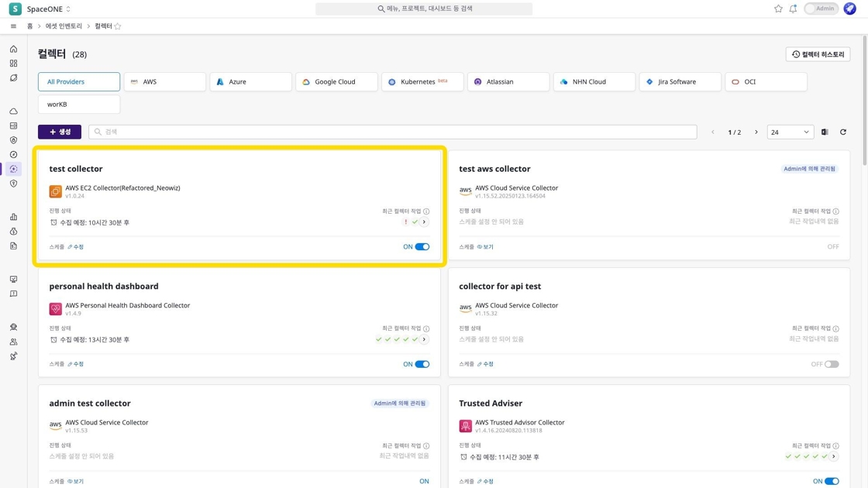Screen dimensions: 868x488
Task: Click the 생성 create button
Action: click(x=60, y=132)
